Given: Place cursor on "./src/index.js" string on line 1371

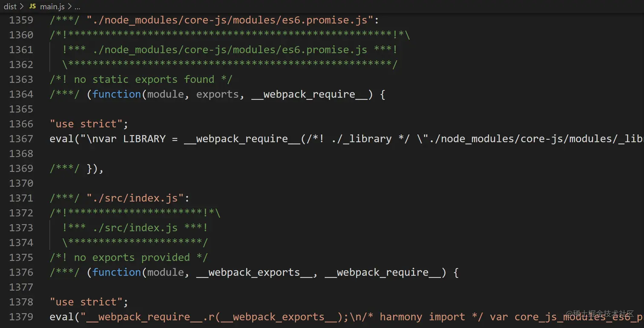Looking at the screenshot, I should point(135,198).
